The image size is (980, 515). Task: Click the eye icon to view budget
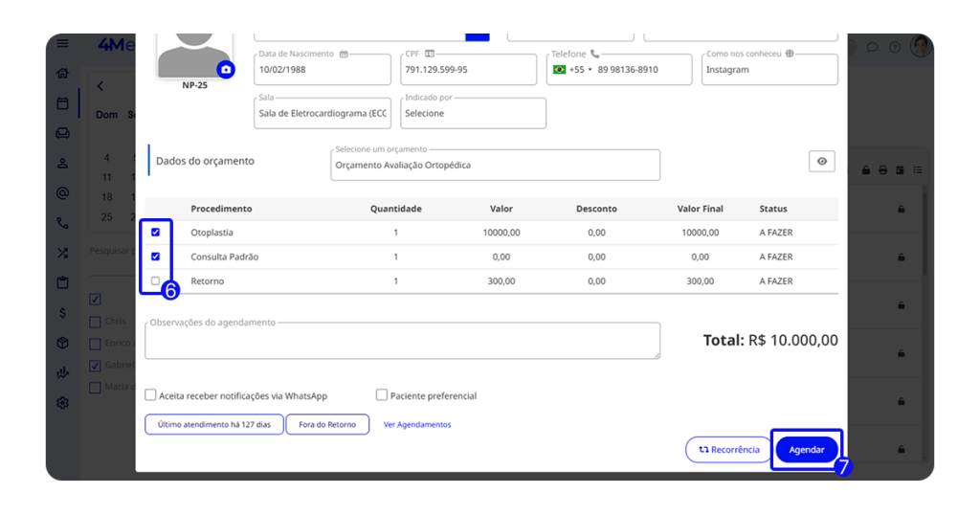click(821, 162)
